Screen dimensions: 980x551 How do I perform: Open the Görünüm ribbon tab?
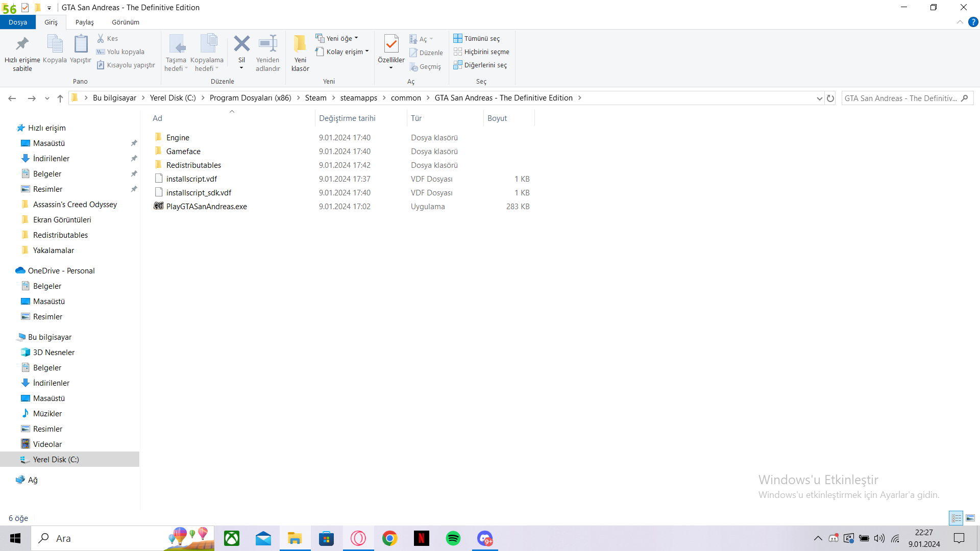[126, 22]
